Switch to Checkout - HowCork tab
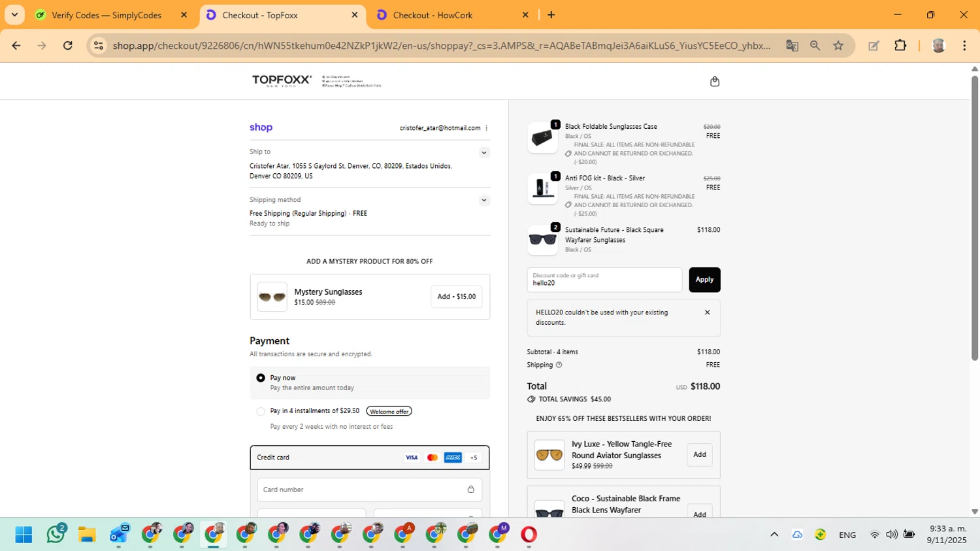The height and width of the screenshot is (551, 980). point(452,15)
